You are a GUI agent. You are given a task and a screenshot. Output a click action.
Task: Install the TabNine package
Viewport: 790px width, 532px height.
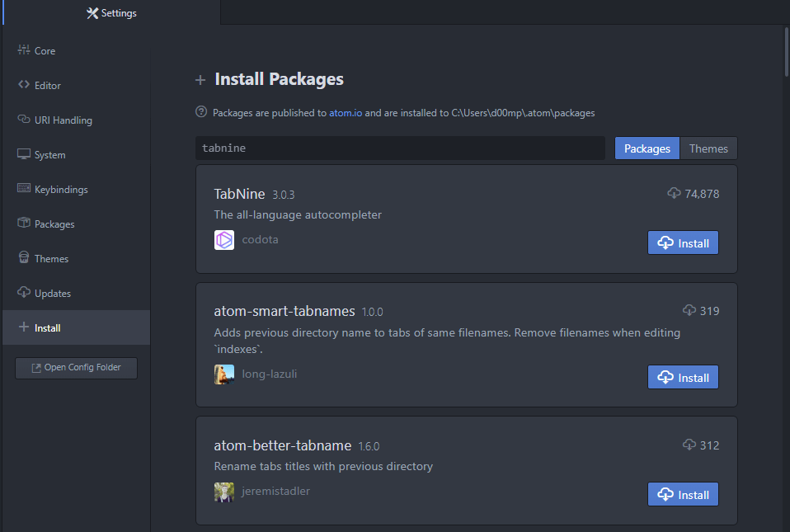point(683,243)
